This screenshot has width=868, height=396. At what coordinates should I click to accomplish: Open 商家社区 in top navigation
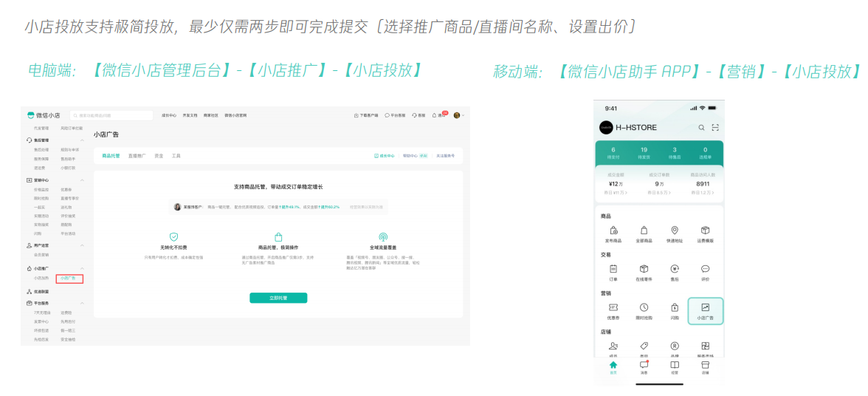coord(211,115)
